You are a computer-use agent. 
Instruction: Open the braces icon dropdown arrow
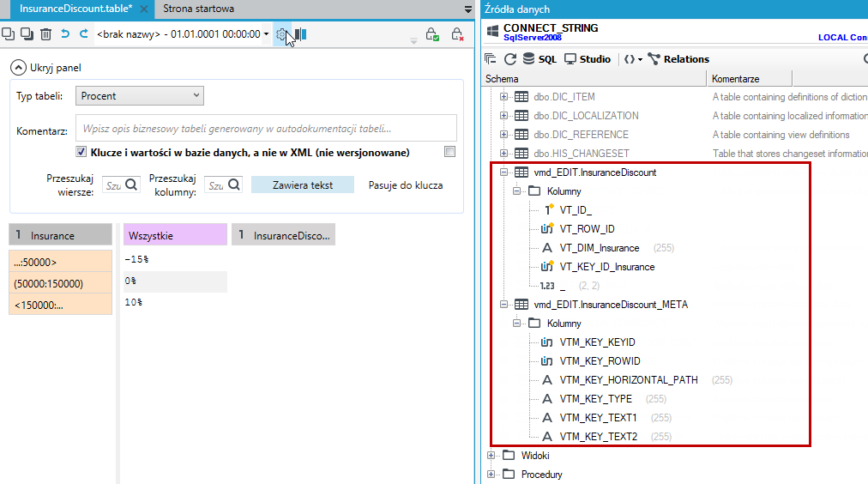tap(640, 59)
